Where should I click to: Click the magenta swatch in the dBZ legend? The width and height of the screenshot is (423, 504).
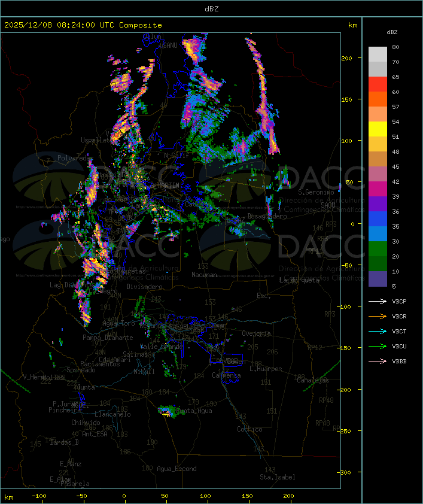[x=378, y=189]
